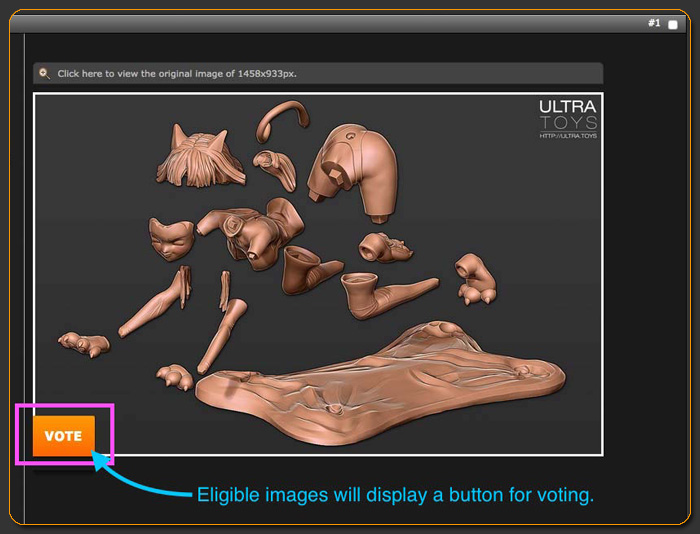
Task: Click the blue voting eligibility caption text
Action: pos(395,495)
